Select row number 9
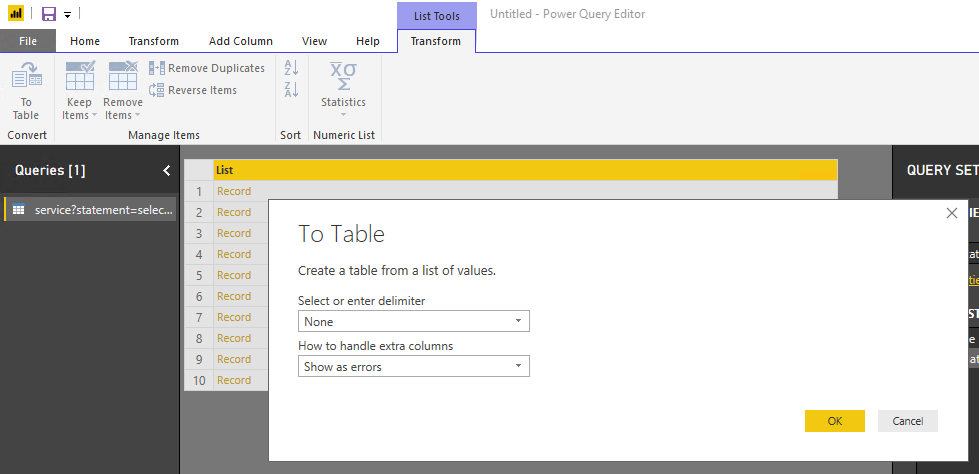Image resolution: width=979 pixels, height=474 pixels. click(x=199, y=359)
